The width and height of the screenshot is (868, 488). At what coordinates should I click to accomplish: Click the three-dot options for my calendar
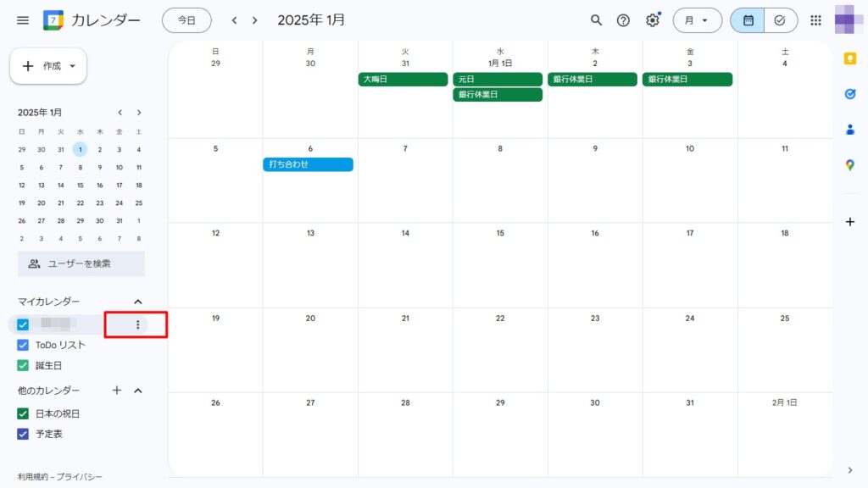pyautogui.click(x=138, y=324)
